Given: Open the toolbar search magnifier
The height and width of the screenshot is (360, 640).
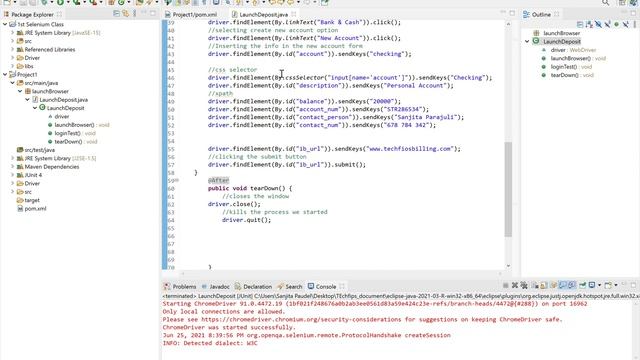Looking at the screenshot, I should (606, 2).
